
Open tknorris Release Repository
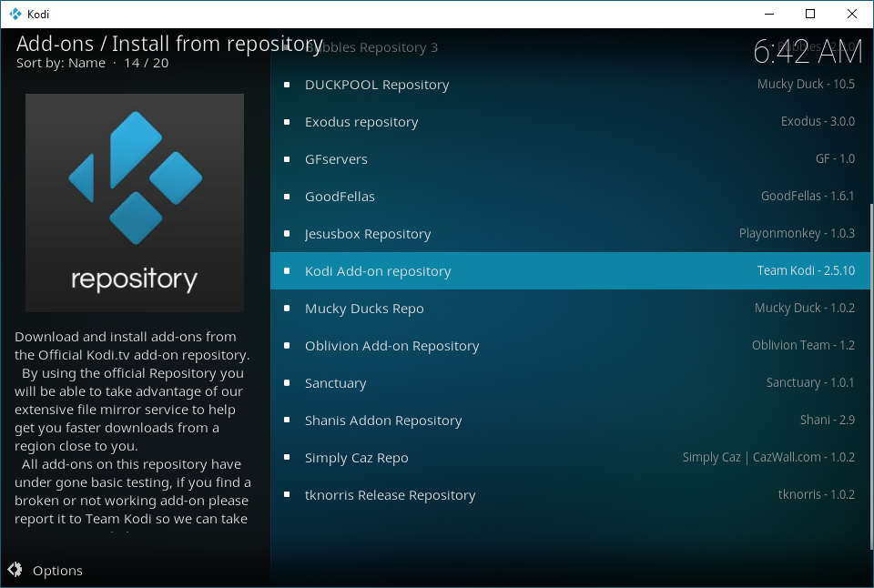coord(572,495)
